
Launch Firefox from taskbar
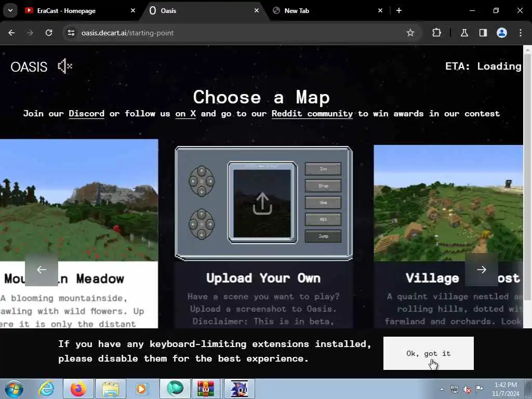pos(78,389)
